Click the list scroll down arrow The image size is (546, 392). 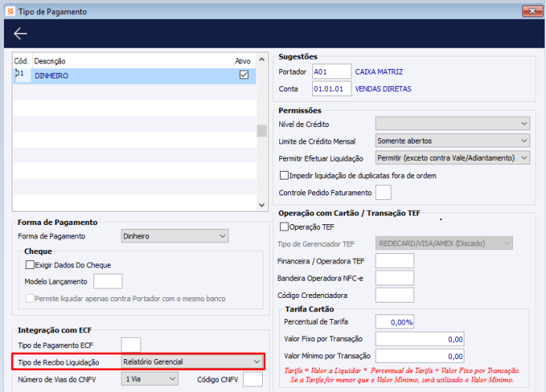[262, 205]
